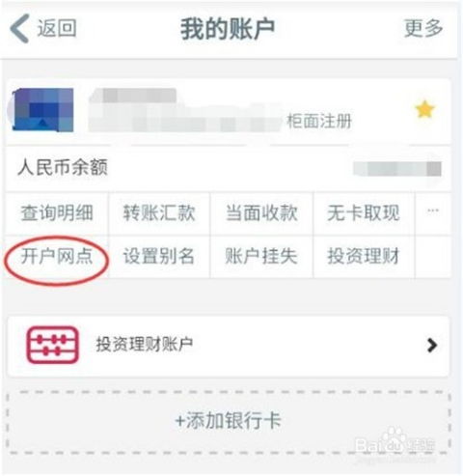Choose 当面收款
Viewport: 463px width, 476px height.
(x=261, y=213)
